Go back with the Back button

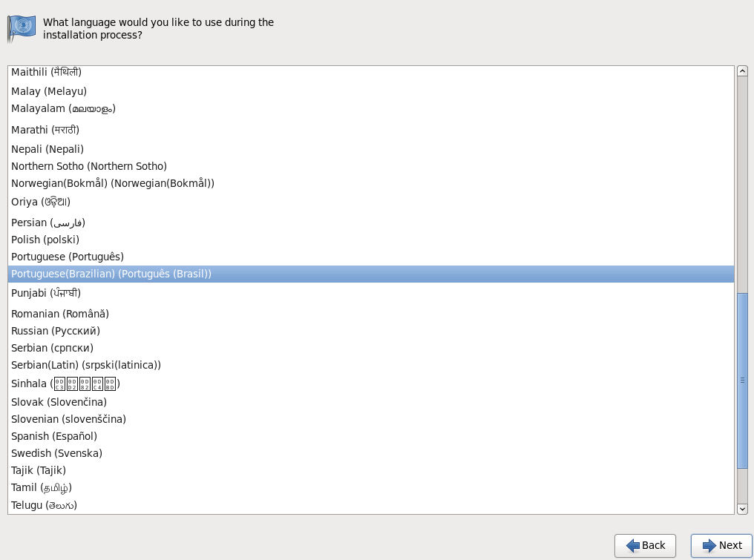pyautogui.click(x=645, y=546)
